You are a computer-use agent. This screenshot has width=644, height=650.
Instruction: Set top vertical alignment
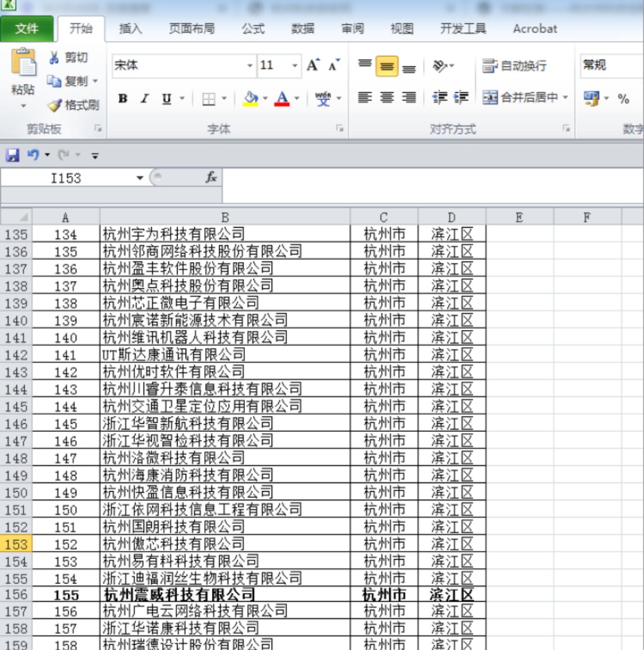tap(365, 65)
